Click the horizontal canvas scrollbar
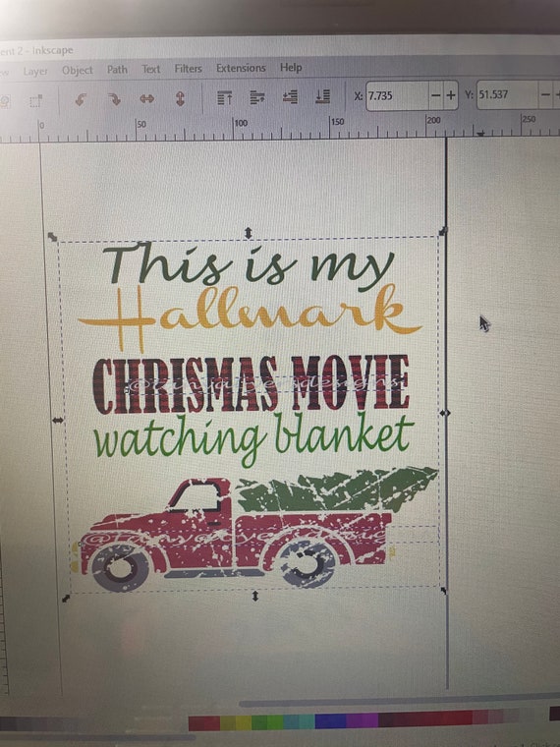Image resolution: width=560 pixels, height=747 pixels. click(399, 701)
